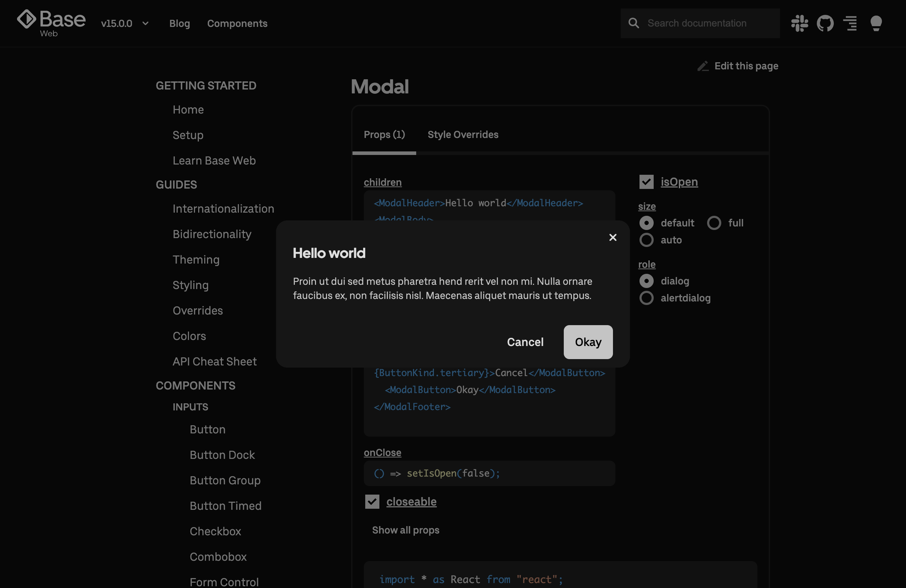This screenshot has width=906, height=588.
Task: Open Internationalization guide
Action: [x=223, y=208]
